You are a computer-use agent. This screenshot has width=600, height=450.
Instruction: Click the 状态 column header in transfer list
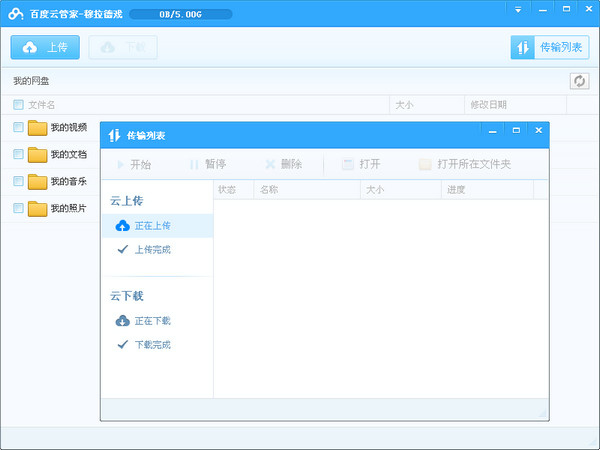[234, 190]
